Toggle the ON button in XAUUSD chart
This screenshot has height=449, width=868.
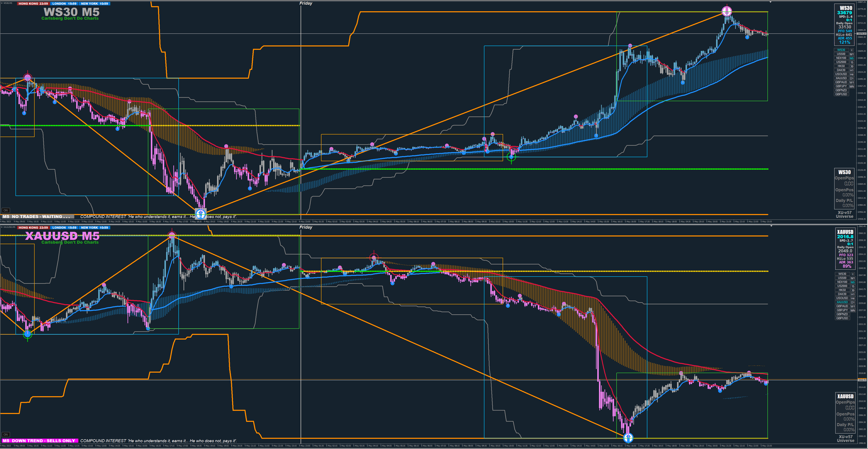click(x=5, y=435)
